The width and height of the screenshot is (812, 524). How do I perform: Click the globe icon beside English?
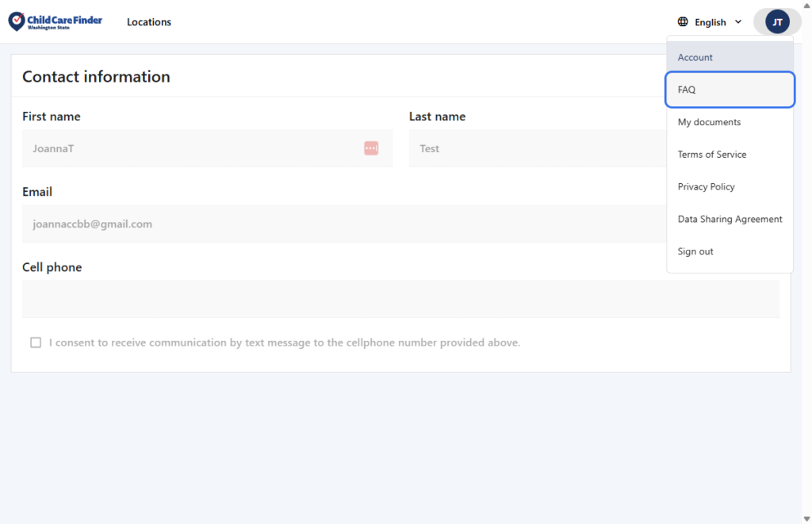683,22
